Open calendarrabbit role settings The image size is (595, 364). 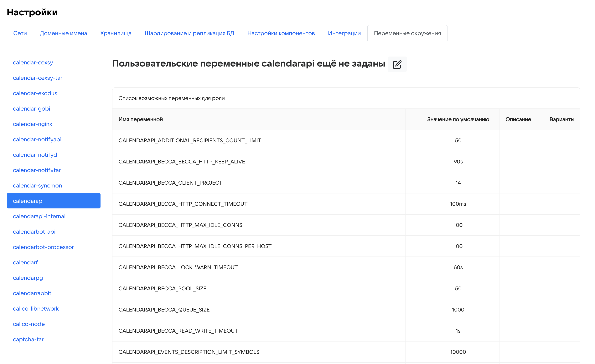point(32,293)
